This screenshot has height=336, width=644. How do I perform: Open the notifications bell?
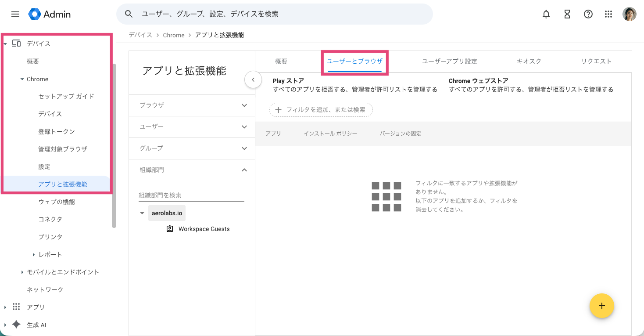coord(546,14)
